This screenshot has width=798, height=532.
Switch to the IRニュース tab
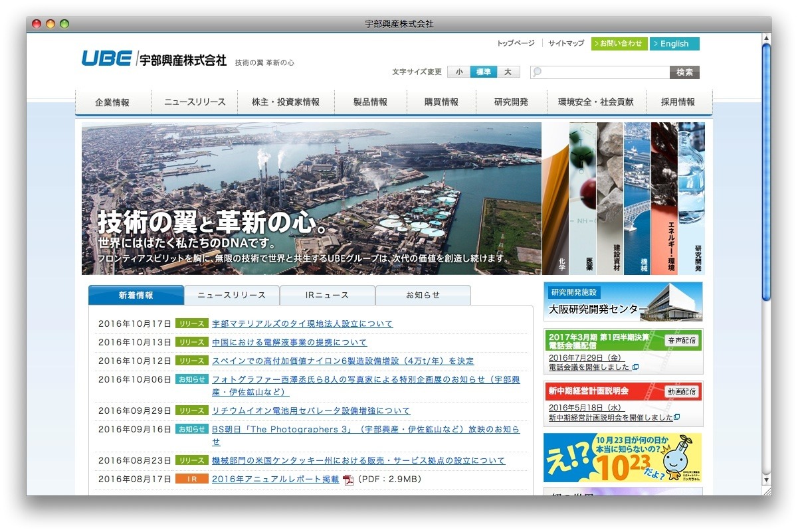pos(327,295)
